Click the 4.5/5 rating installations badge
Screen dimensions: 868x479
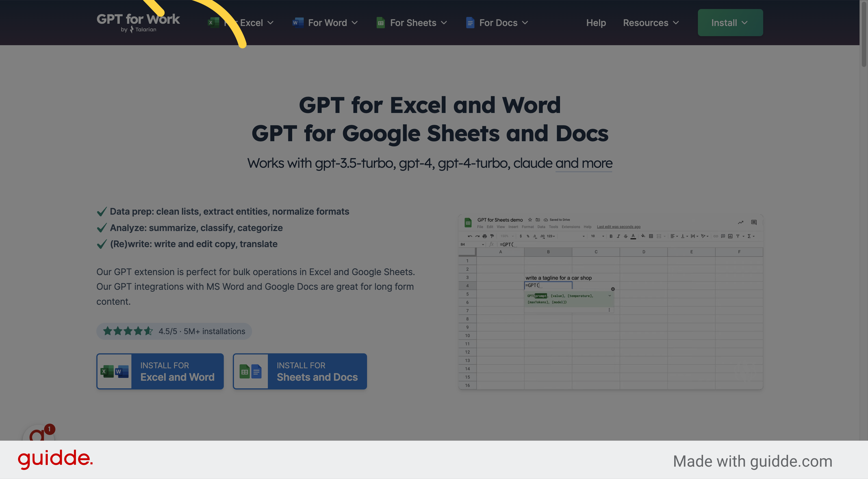tap(174, 331)
